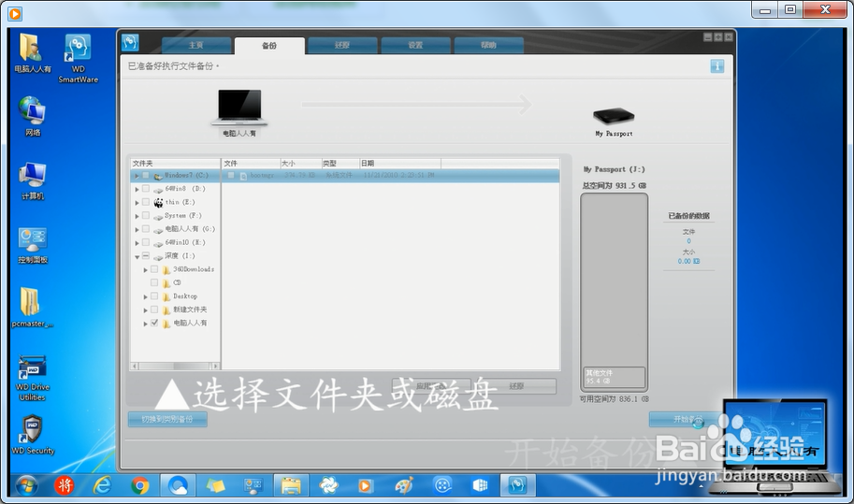Sort file list by 大小 column header
The height and width of the screenshot is (504, 854).
click(300, 164)
